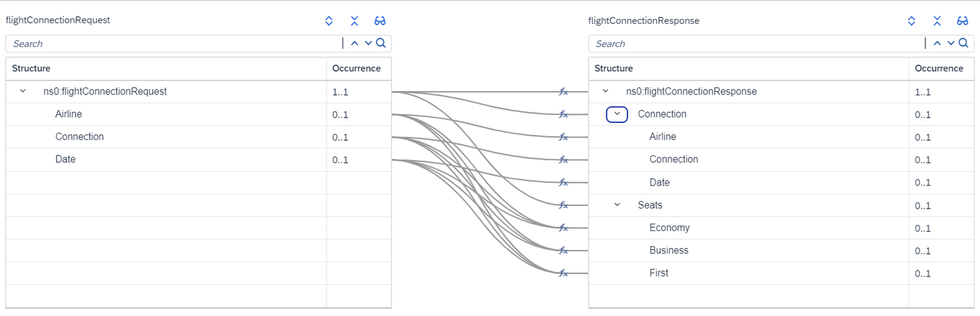Screen dimensions: 980x316
Task: Go to previous search result in request panel
Action: (355, 43)
